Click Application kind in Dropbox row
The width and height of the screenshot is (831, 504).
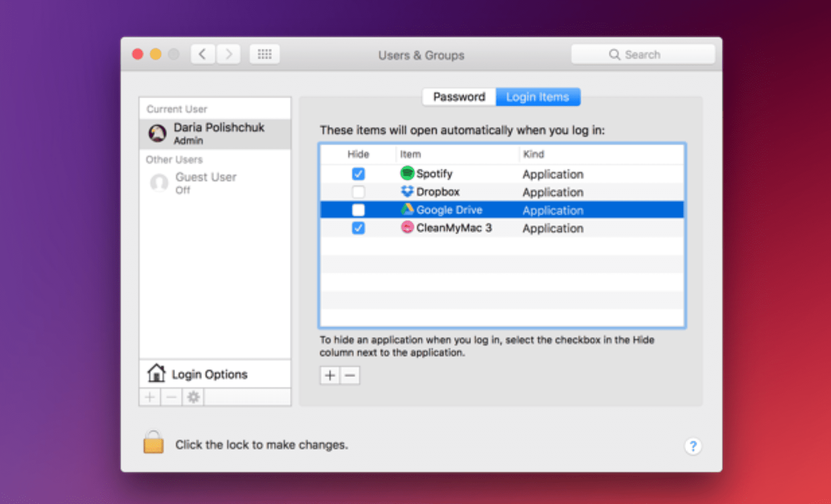[x=553, y=192]
